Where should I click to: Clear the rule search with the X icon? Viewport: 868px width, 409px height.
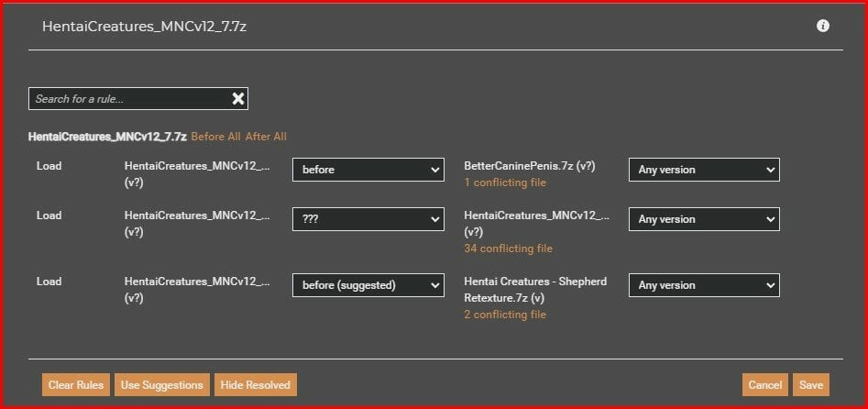(x=238, y=99)
